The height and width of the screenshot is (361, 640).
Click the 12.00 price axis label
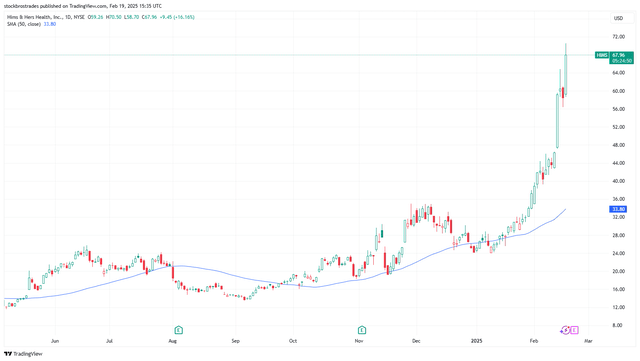(x=619, y=307)
